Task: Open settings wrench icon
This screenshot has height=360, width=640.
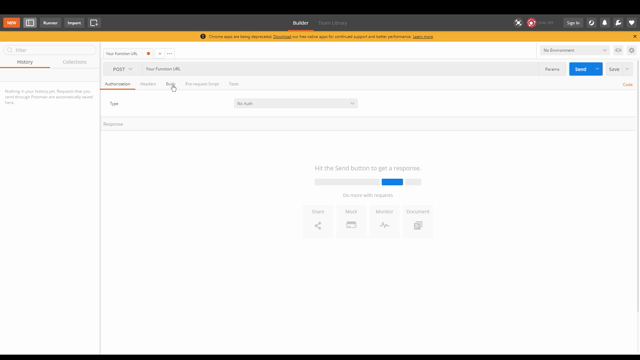Action: point(618,23)
